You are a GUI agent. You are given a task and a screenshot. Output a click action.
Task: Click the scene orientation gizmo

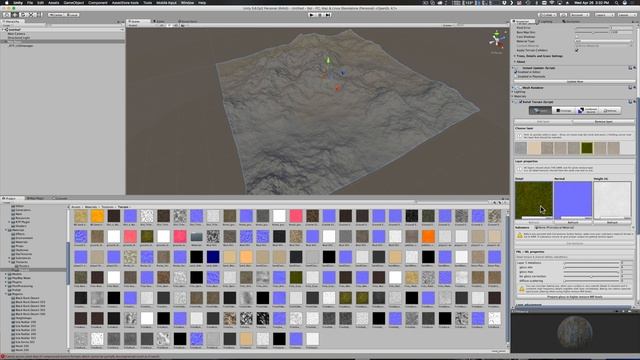pyautogui.click(x=496, y=40)
